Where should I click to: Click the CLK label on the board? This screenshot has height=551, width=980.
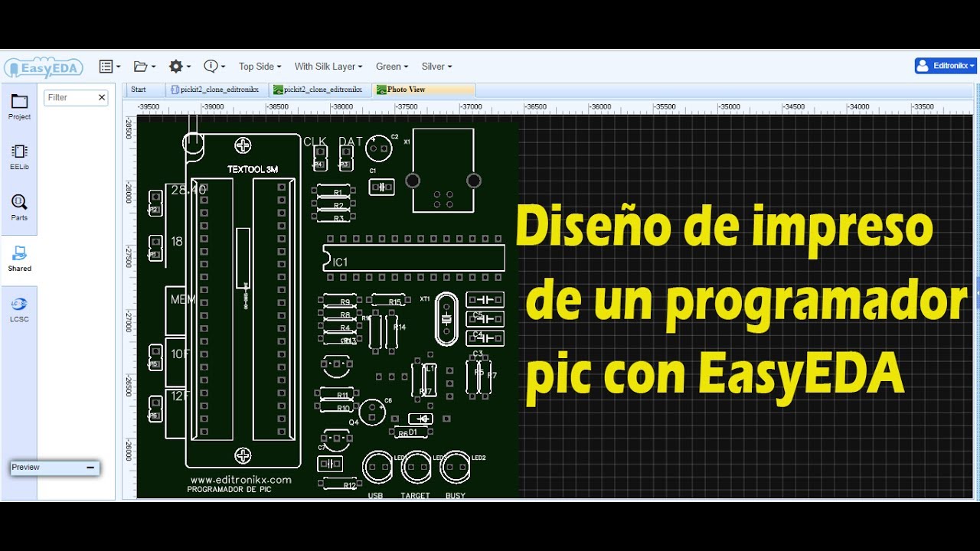[315, 142]
